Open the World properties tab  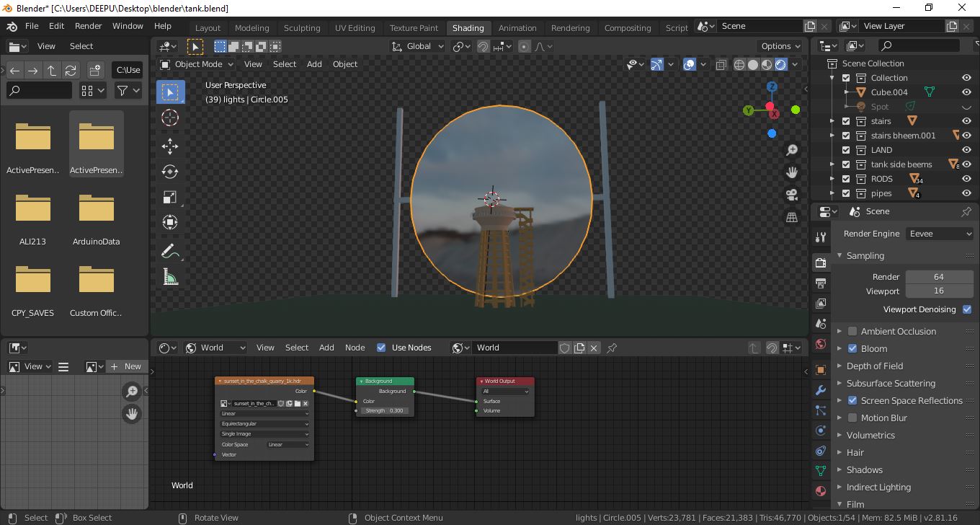coord(820,344)
